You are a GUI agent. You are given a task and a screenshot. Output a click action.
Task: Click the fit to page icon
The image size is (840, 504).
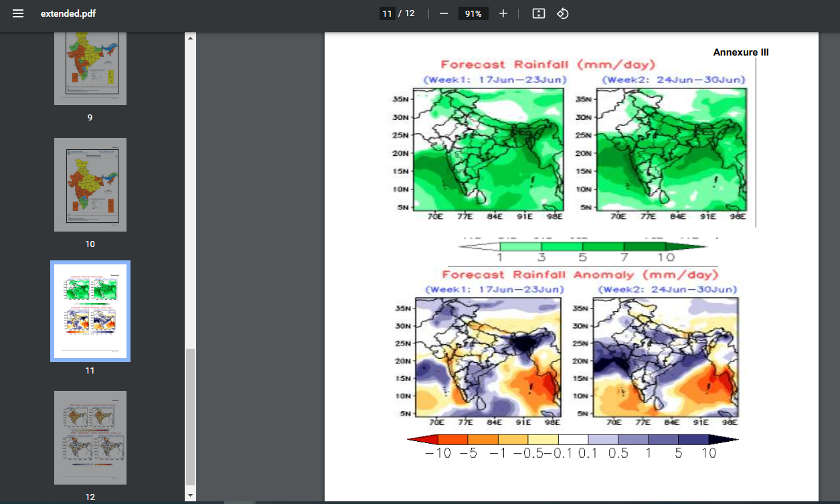539,13
